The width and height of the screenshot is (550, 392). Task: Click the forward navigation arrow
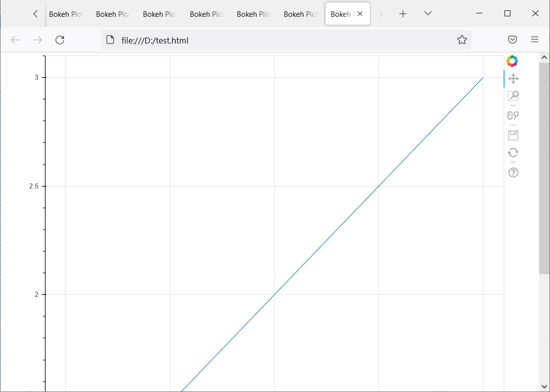click(37, 40)
